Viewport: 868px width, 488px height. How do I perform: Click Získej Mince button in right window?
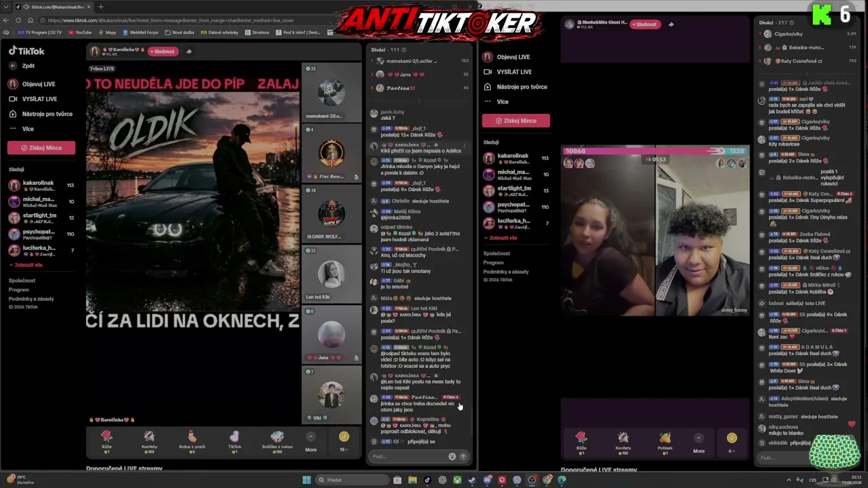[516, 121]
